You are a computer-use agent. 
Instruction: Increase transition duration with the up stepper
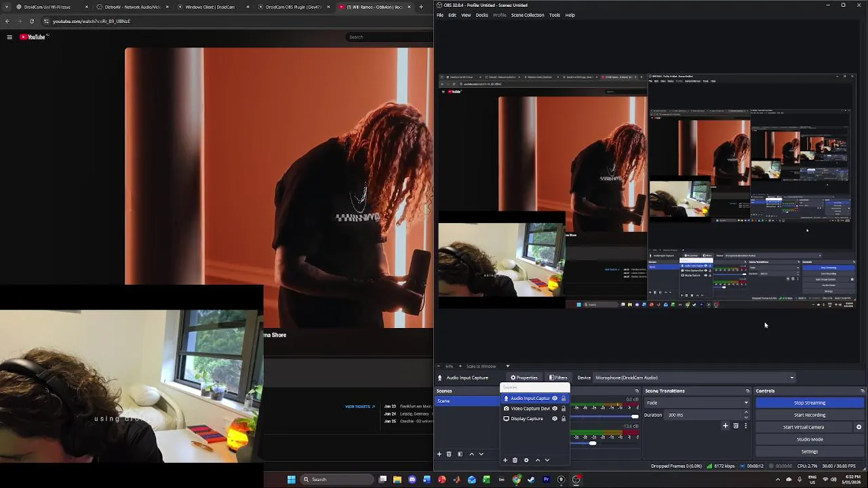point(746,413)
